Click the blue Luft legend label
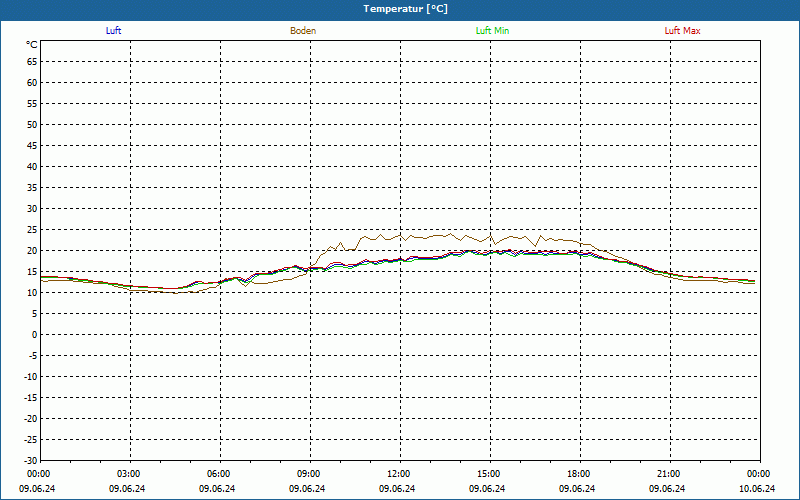 113,31
